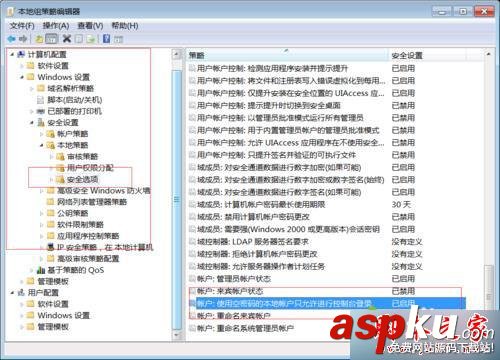Go up one level with folder icon
Screen dimensions: 500x360
tap(39, 39)
